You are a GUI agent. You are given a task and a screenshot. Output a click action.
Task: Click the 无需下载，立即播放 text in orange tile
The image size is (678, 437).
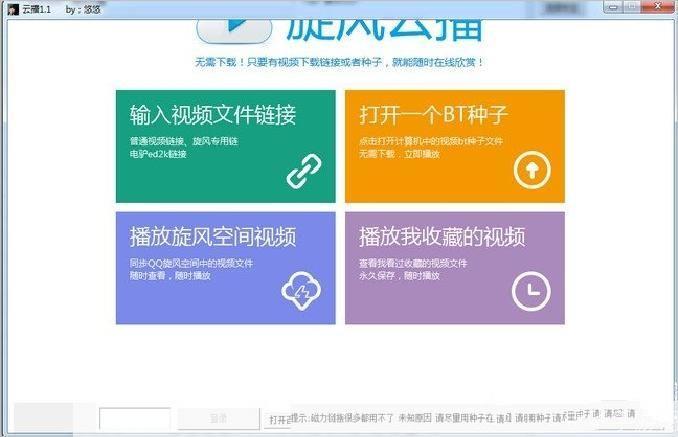pos(399,154)
